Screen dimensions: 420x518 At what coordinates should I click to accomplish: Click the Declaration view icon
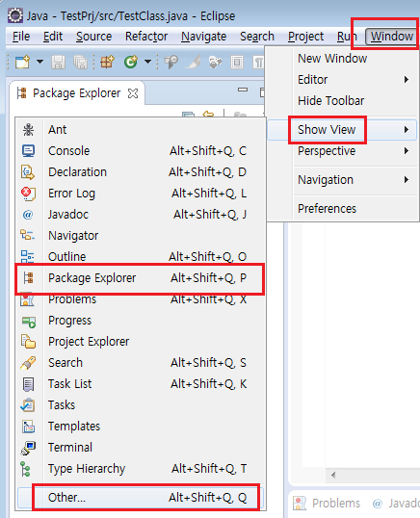click(28, 172)
